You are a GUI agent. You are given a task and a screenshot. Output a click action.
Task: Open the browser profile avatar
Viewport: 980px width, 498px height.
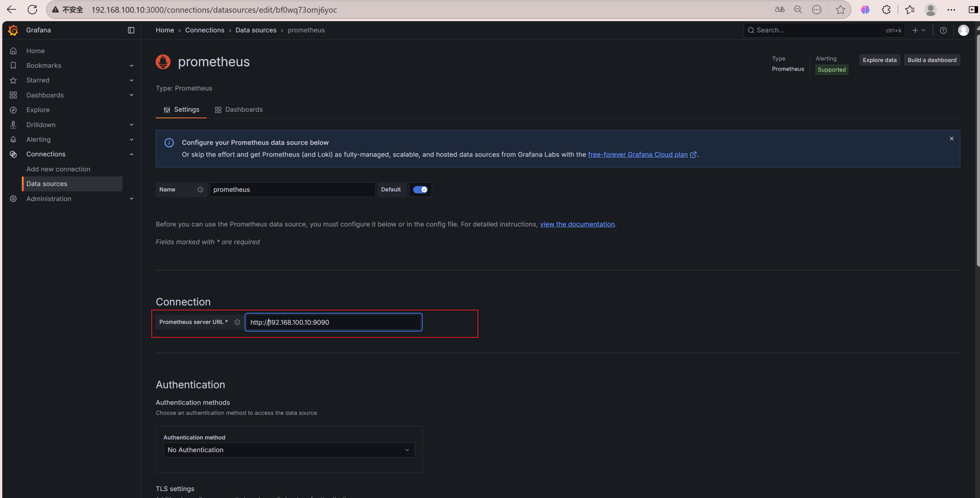[x=931, y=10]
